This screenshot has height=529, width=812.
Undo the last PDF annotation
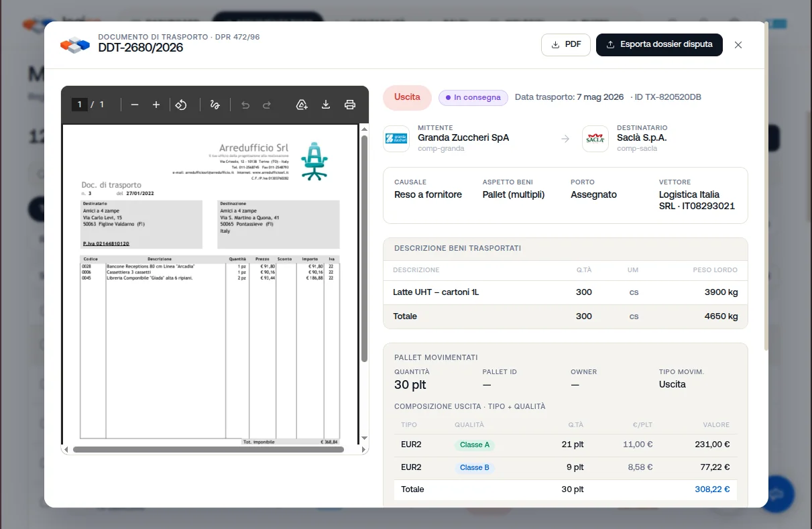click(245, 105)
